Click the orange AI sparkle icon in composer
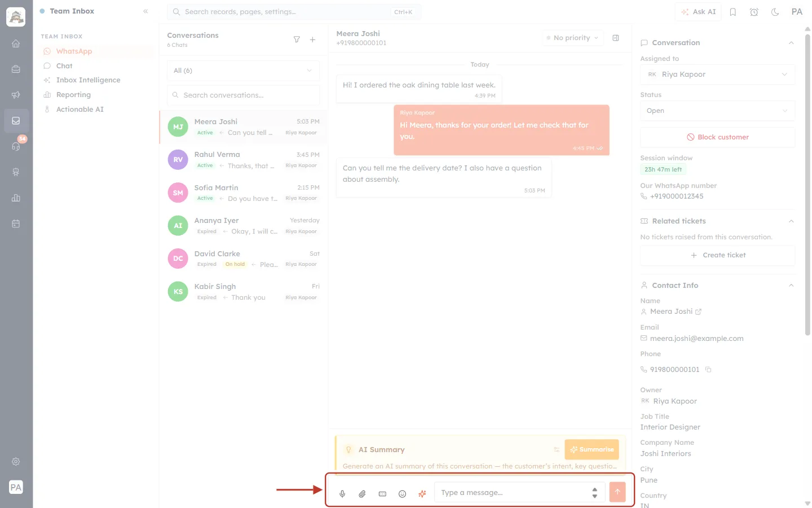This screenshot has height=508, width=812. (x=422, y=493)
